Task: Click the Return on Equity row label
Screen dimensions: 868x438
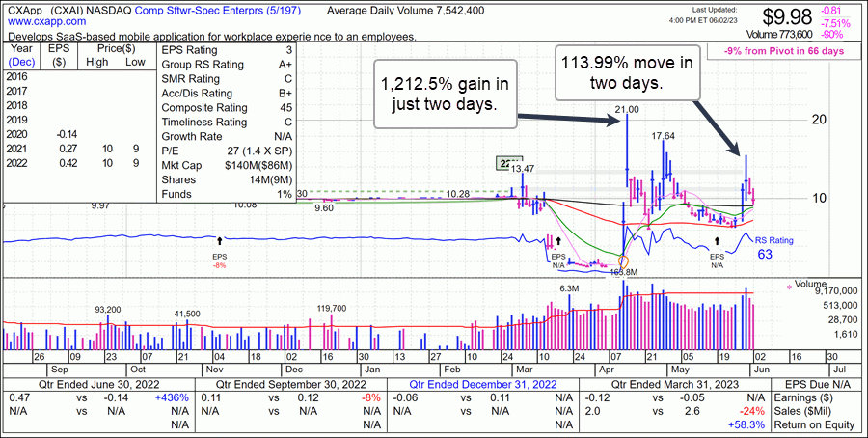Action: pos(813,424)
